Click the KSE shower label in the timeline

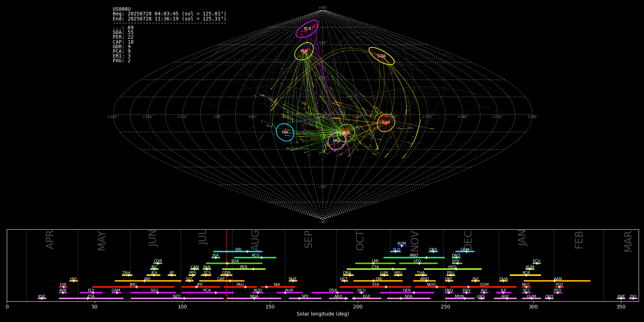42,297
